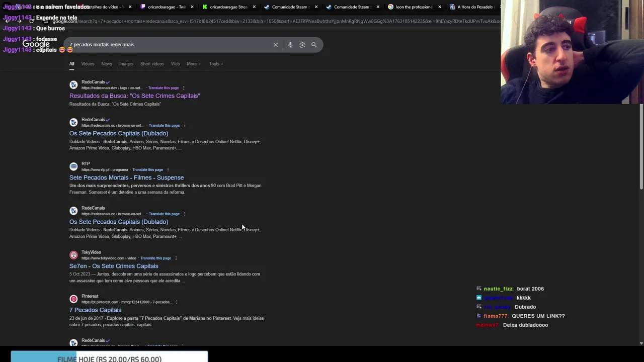Click Pinterest site favicon
The height and width of the screenshot is (362, 644).
(73, 299)
